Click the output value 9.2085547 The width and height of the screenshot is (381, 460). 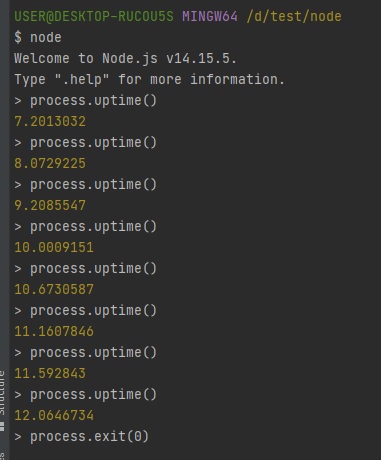50,205
